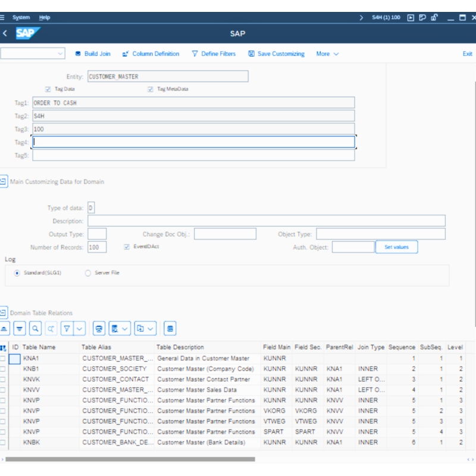Screen dimensions: 476x476
Task: Select the Server File radio button
Action: pos(88,273)
